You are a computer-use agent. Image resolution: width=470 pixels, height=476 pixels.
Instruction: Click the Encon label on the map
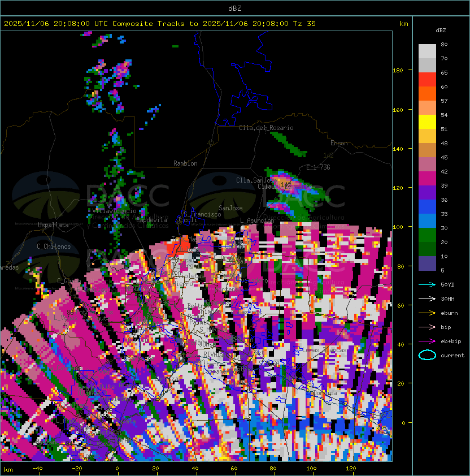point(339,143)
